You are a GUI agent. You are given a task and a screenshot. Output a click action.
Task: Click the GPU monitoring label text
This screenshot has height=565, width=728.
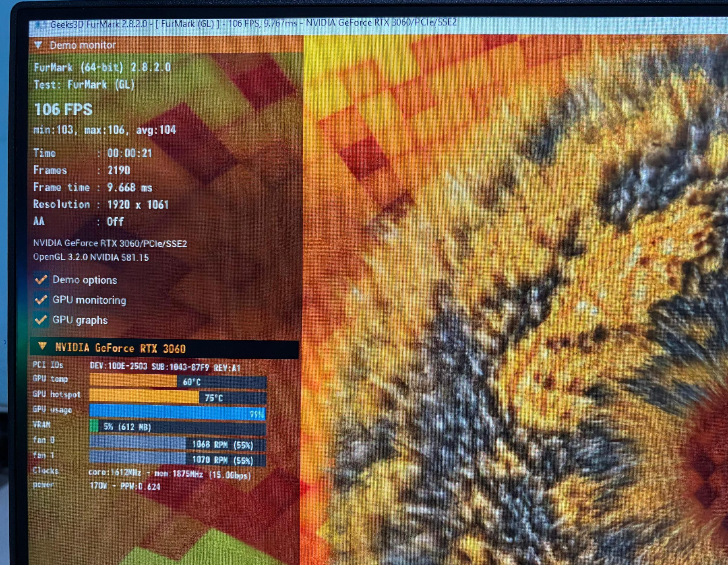pyautogui.click(x=89, y=300)
